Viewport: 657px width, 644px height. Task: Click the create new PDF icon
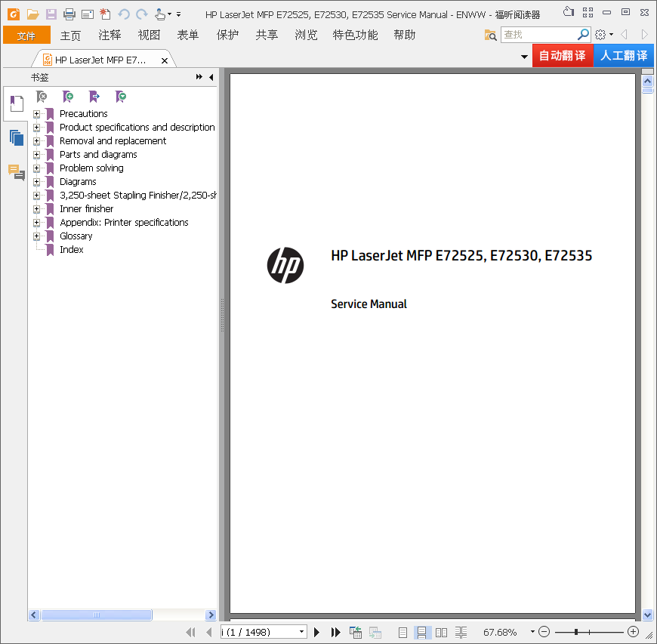[x=105, y=14]
